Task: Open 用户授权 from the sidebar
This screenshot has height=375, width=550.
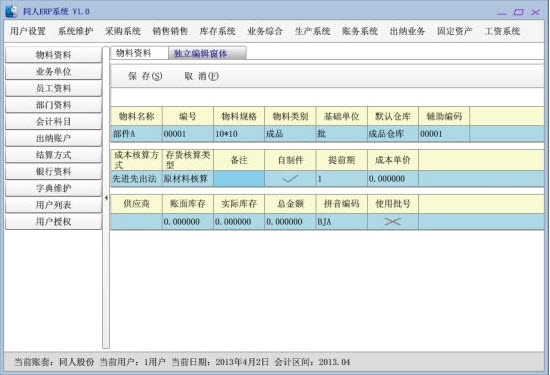Action: [53, 221]
